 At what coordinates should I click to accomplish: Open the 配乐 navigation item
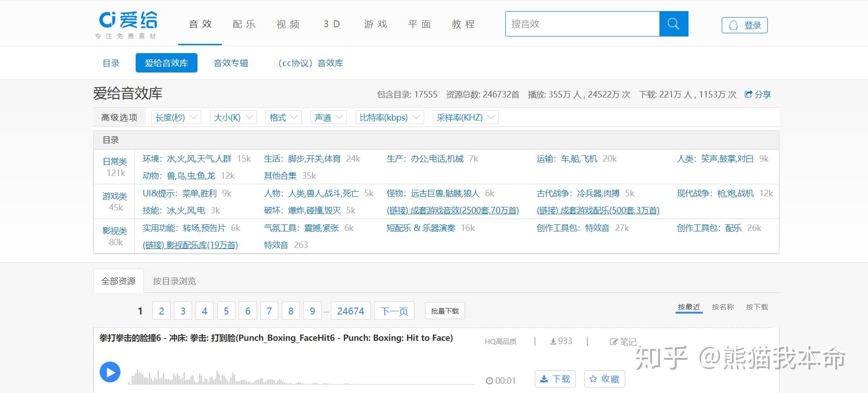244,24
